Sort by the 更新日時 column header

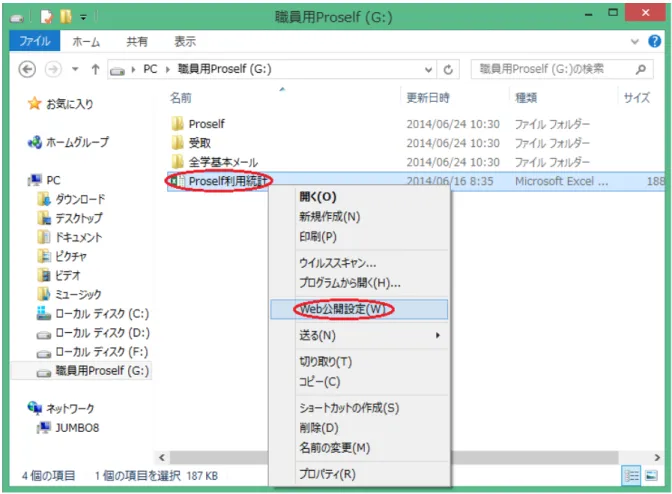click(x=428, y=98)
